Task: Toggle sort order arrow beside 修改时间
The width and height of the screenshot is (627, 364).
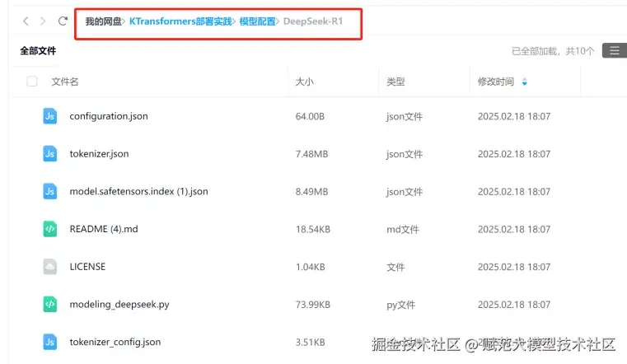Action: [524, 82]
